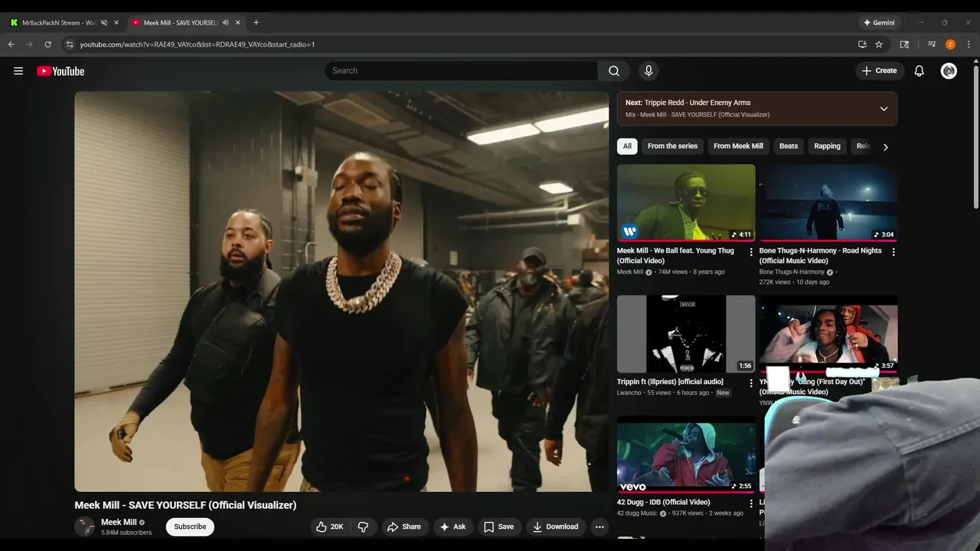Reload the page with the refresh icon
The image size is (980, 551).
click(x=48, y=44)
